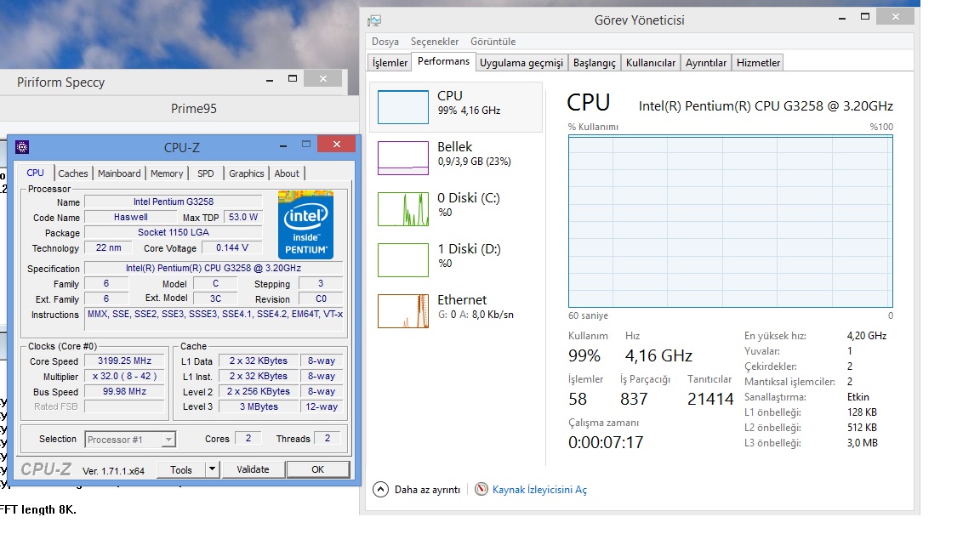The height and width of the screenshot is (551, 980).
Task: Click the OK button in CPU-Z
Action: coord(317,469)
